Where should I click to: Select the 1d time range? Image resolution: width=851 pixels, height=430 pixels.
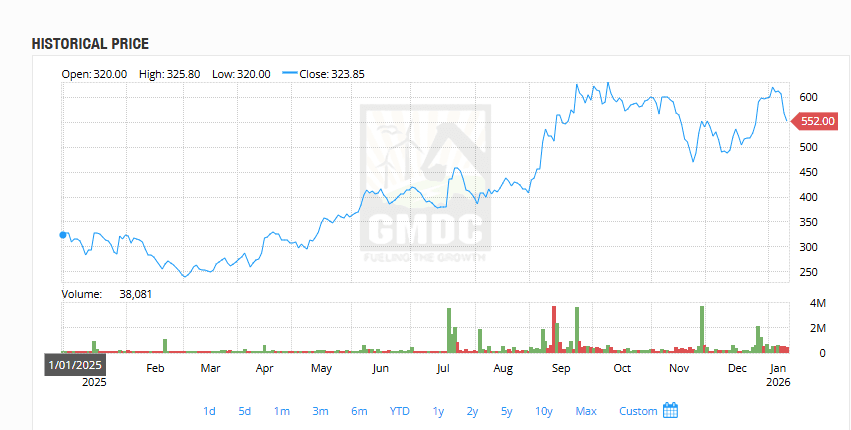point(209,411)
